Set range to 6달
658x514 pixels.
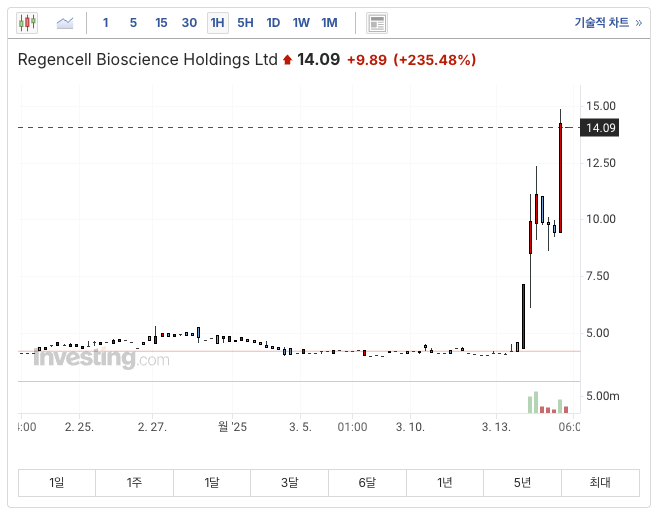pyautogui.click(x=367, y=483)
